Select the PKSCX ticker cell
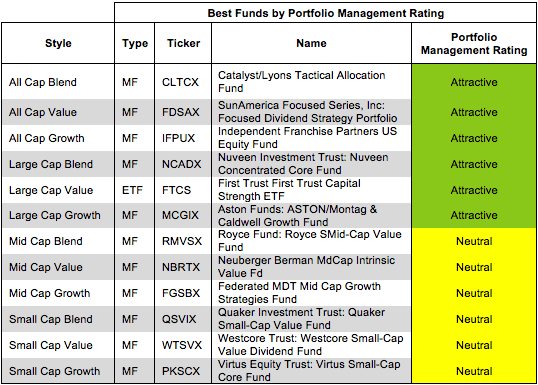 click(181, 371)
